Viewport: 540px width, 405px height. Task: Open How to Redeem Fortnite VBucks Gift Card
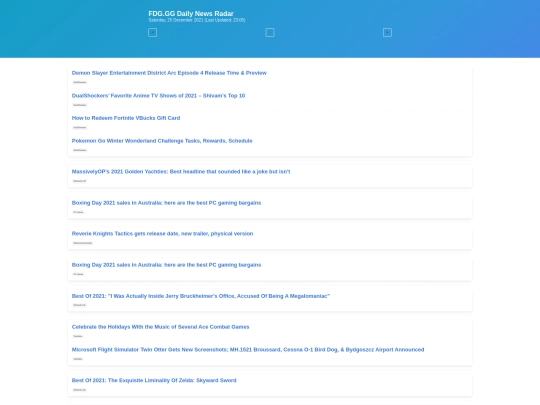point(126,118)
